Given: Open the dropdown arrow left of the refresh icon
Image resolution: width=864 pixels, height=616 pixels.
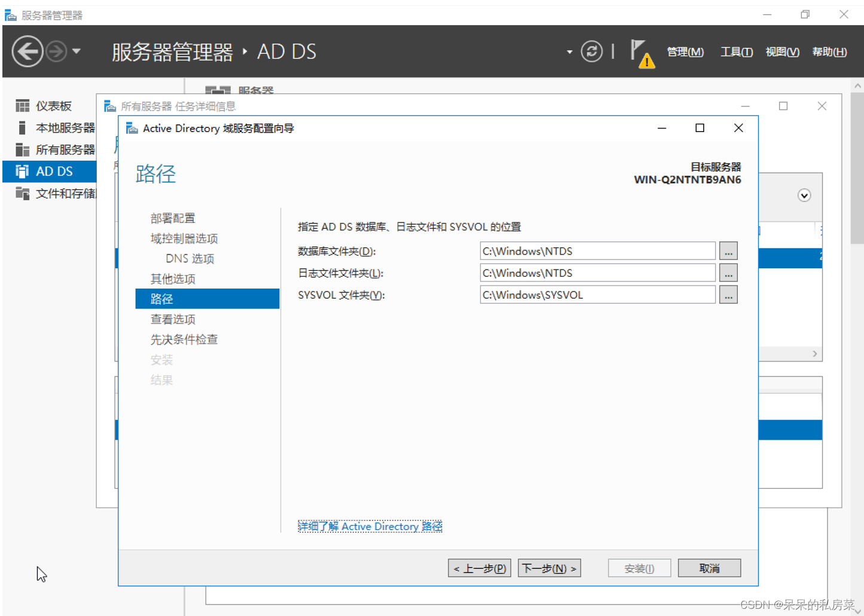Looking at the screenshot, I should pyautogui.click(x=569, y=52).
